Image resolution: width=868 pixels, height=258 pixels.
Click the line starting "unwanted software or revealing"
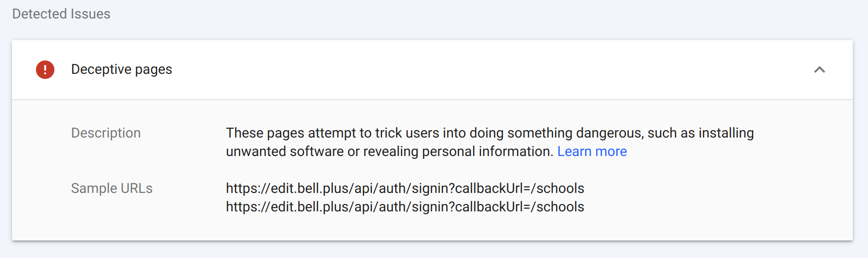click(x=390, y=151)
